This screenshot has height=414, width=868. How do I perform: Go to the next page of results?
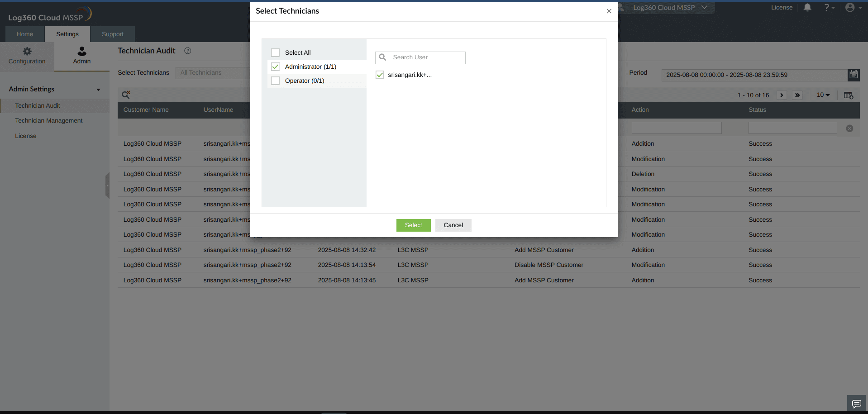tap(782, 95)
